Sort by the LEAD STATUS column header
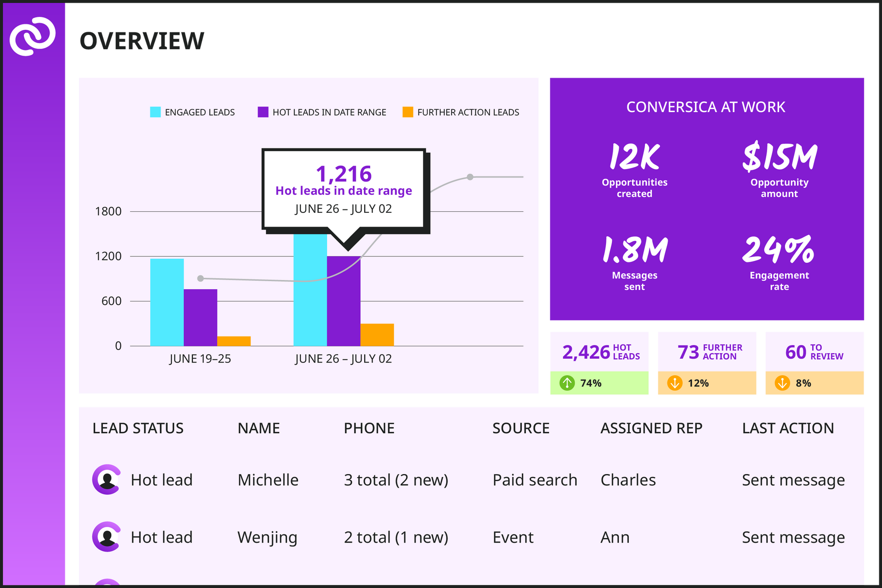The height and width of the screenshot is (588, 882). [138, 429]
